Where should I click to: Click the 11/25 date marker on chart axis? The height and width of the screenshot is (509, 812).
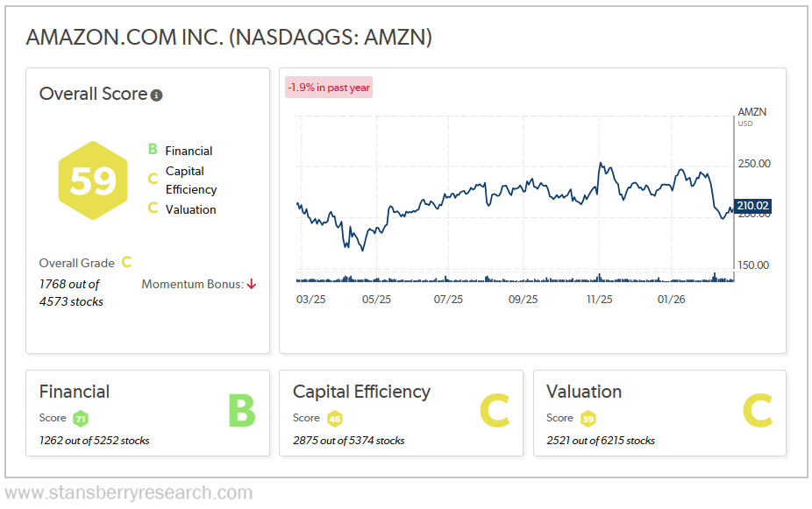point(599,299)
